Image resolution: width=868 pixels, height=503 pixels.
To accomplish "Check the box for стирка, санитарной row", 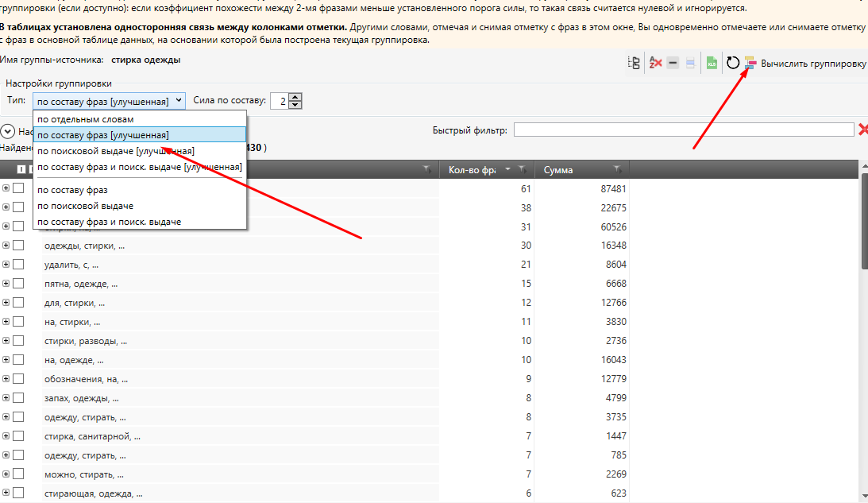I will click(18, 436).
